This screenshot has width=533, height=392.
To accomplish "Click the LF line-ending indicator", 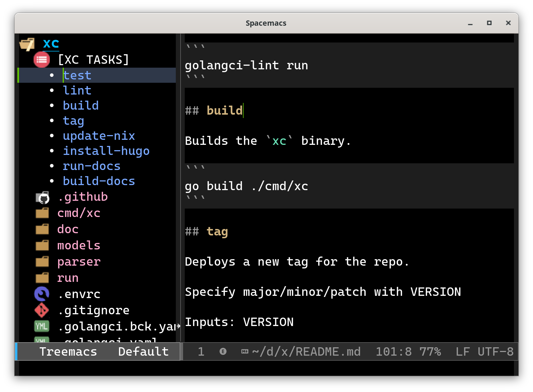I will (x=463, y=351).
